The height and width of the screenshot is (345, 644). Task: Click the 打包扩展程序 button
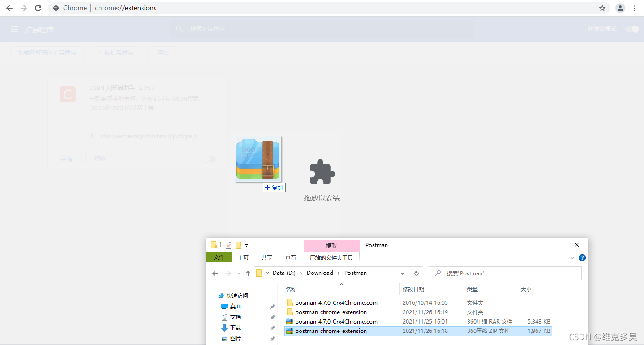tap(116, 53)
